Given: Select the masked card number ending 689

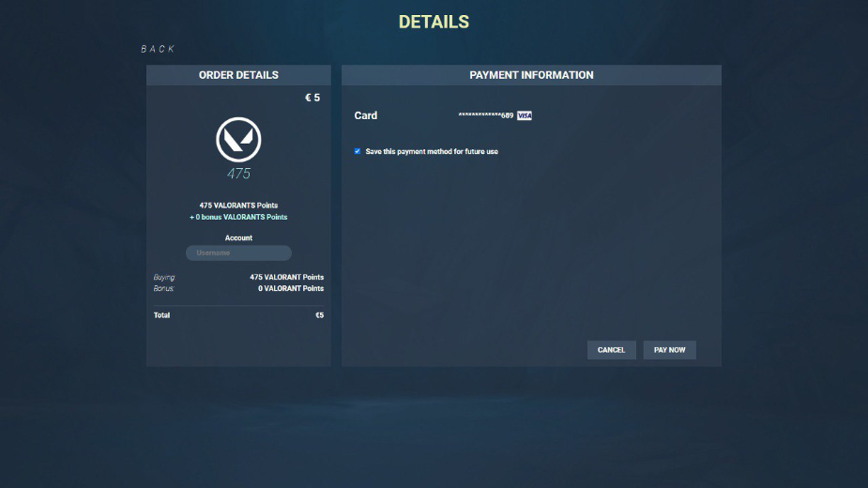Looking at the screenshot, I should pos(485,115).
